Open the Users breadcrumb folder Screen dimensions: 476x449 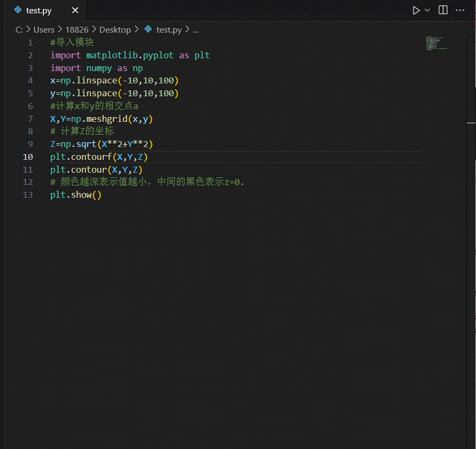44,30
